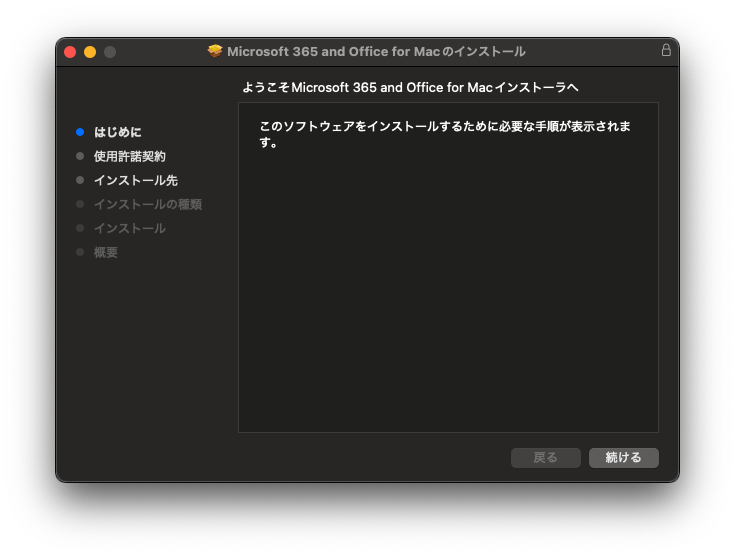Select the 使用許諾契約 step in the sidebar
The width and height of the screenshot is (735, 556).
click(130, 156)
